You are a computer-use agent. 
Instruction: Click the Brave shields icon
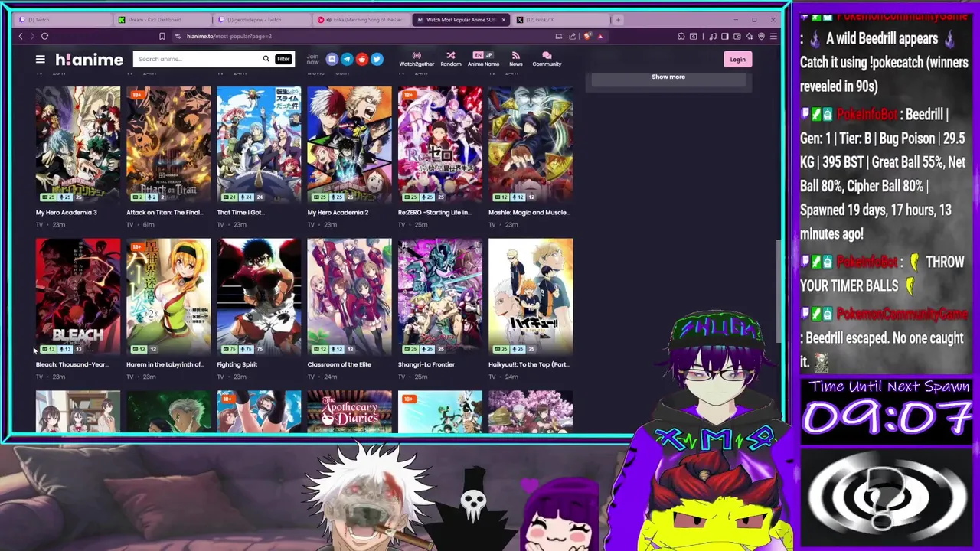pyautogui.click(x=588, y=36)
